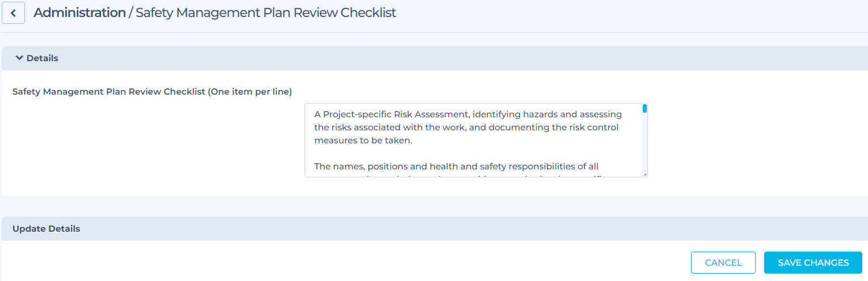The height and width of the screenshot is (281, 868).
Task: Click the "One item per line" field label
Action: tap(152, 91)
